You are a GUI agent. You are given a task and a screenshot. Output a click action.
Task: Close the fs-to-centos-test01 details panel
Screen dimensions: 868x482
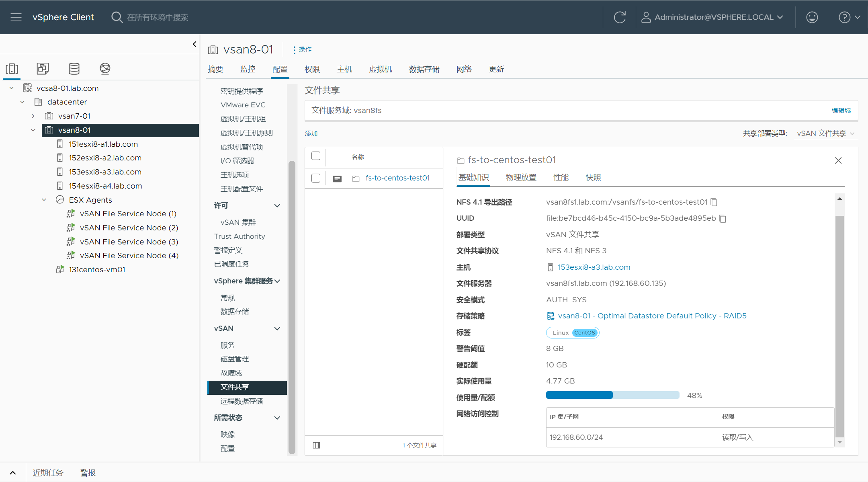[x=838, y=160]
